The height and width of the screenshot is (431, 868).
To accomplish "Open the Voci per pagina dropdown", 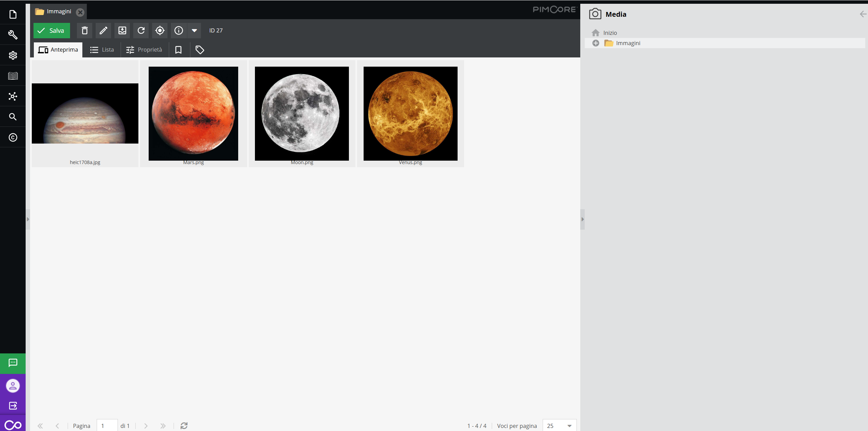I will point(569,426).
